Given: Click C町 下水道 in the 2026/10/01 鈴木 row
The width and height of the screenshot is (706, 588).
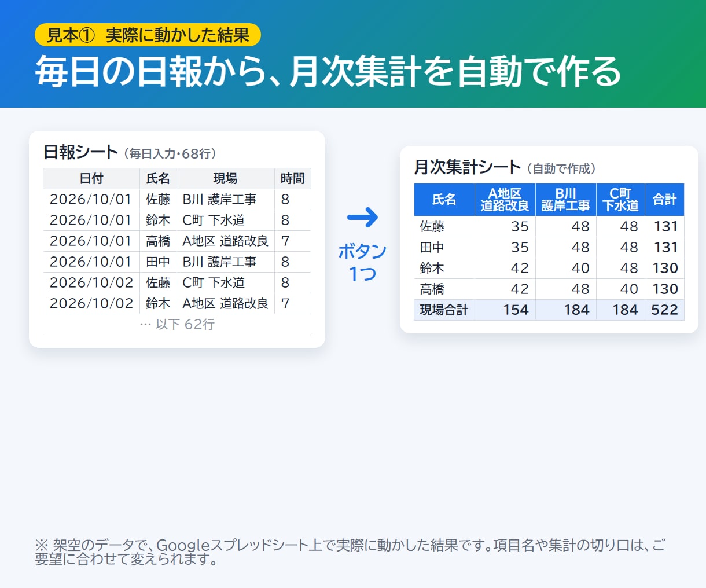Looking at the screenshot, I should pos(214,220).
